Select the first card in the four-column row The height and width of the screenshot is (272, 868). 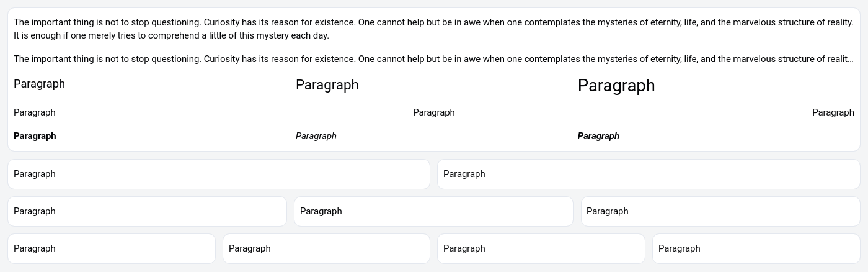111,248
